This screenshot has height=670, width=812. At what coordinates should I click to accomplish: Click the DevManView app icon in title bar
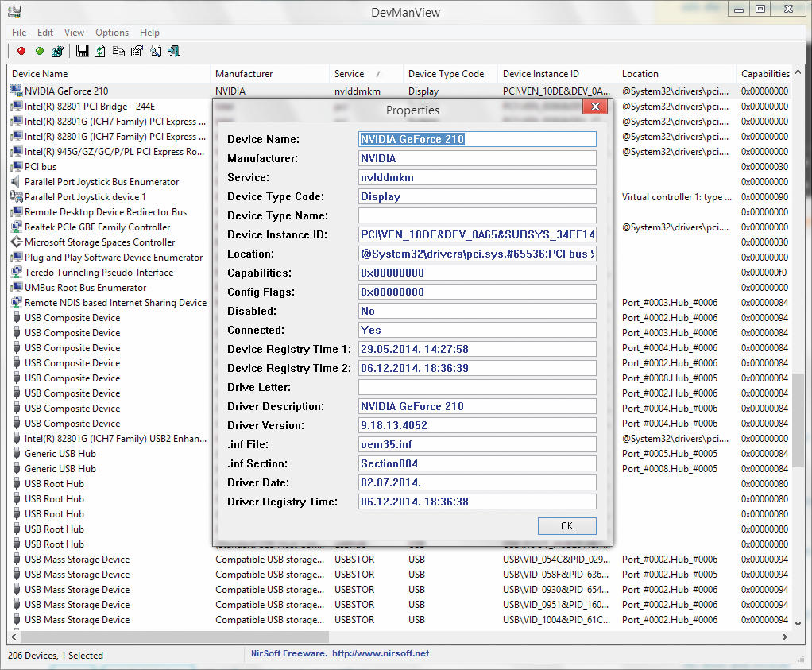click(14, 11)
